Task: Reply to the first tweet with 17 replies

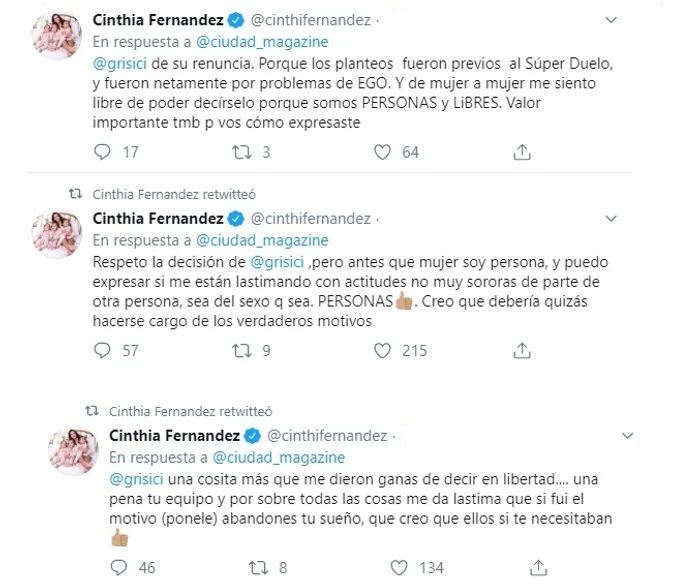Action: [x=102, y=152]
